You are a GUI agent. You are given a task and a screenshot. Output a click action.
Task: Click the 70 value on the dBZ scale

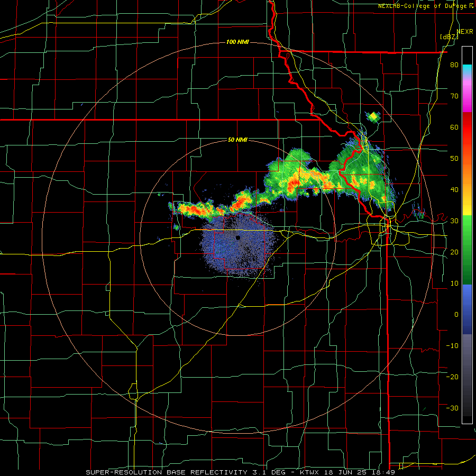tap(454, 96)
